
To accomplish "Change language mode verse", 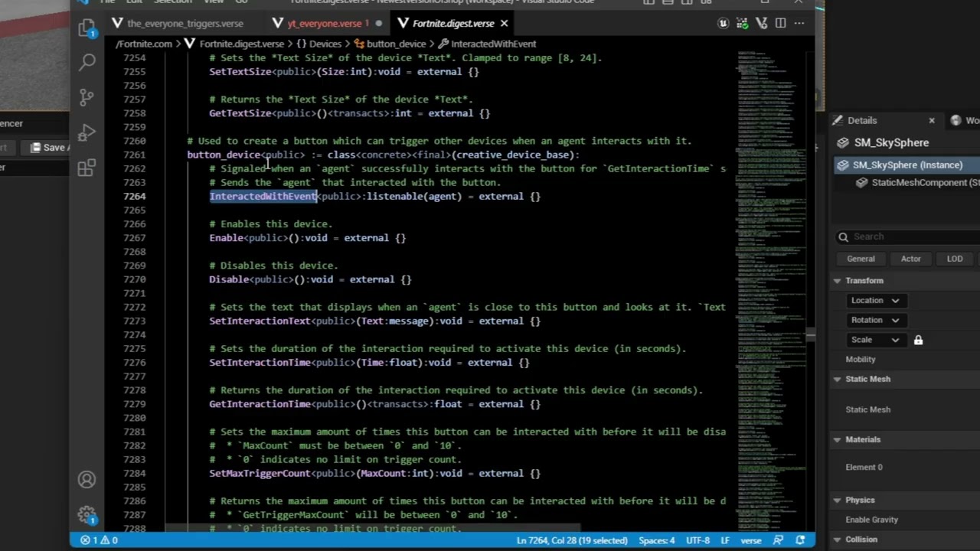I will (751, 540).
